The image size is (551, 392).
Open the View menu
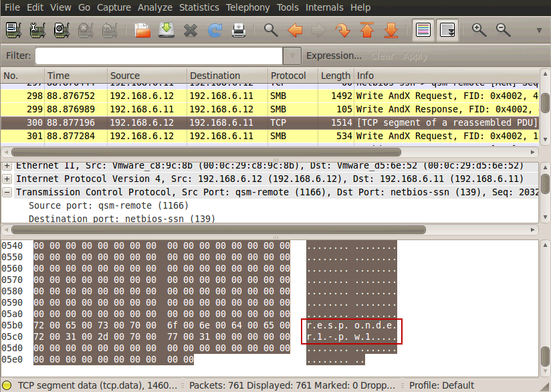coord(60,7)
